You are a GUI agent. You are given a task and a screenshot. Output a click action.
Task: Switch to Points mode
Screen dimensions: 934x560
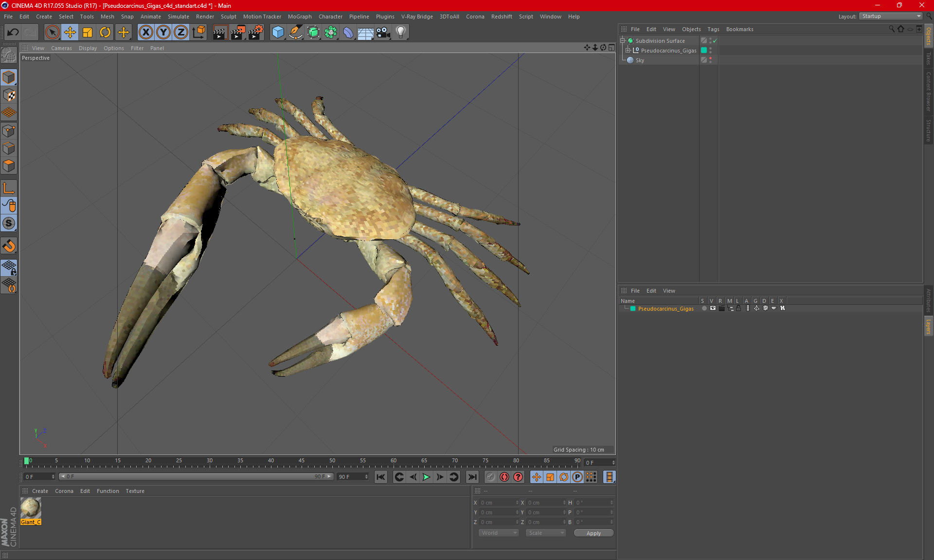[x=9, y=131]
